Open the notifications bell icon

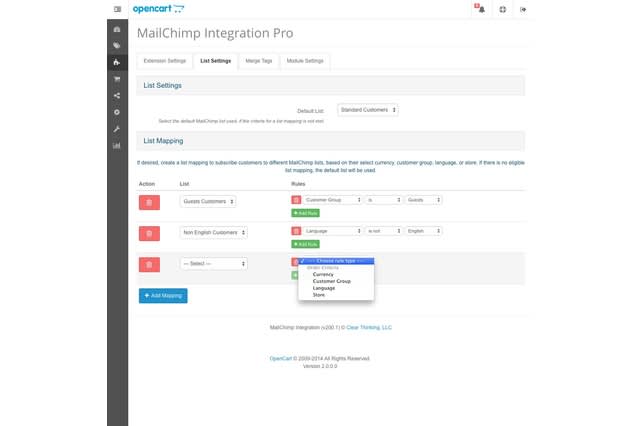(479, 9)
